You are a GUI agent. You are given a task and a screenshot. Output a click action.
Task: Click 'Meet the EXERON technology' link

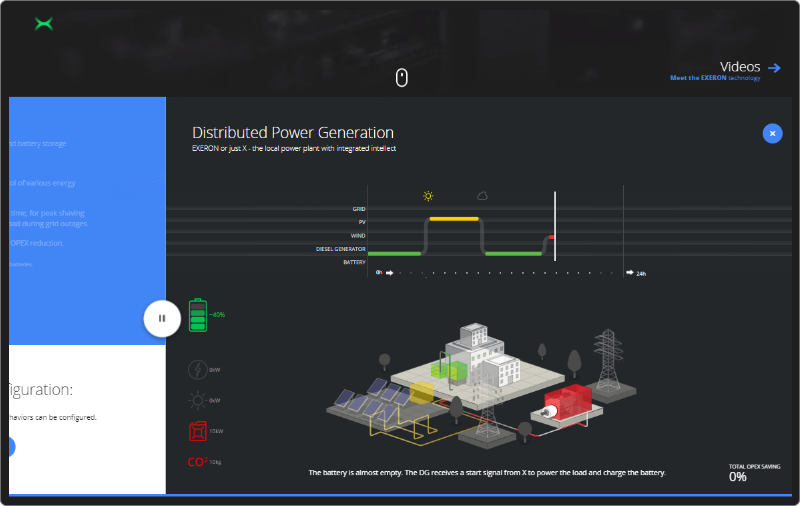[715, 78]
